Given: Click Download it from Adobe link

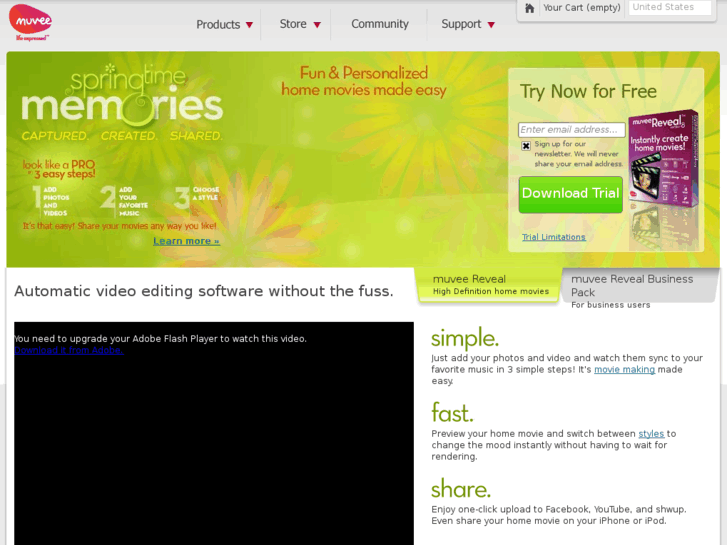Looking at the screenshot, I should click(69, 350).
